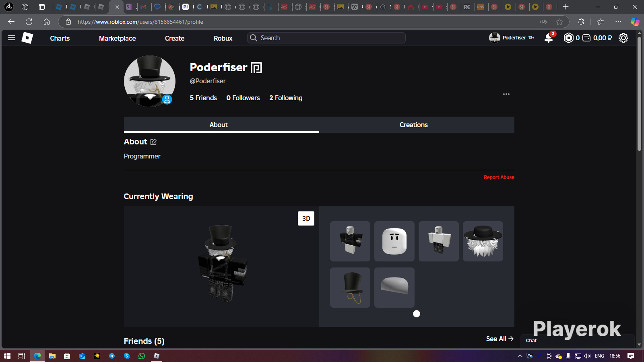
Task: Click See All for friends
Action: pos(500,339)
